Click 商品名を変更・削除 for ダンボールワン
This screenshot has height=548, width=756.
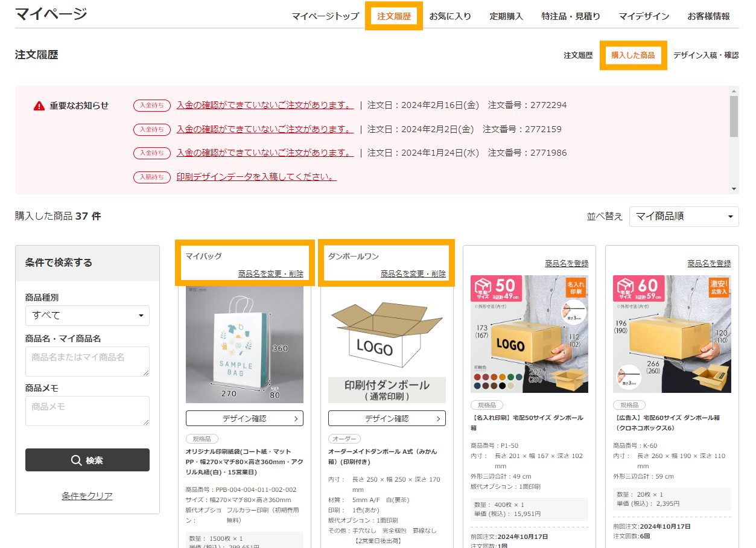[x=413, y=274]
